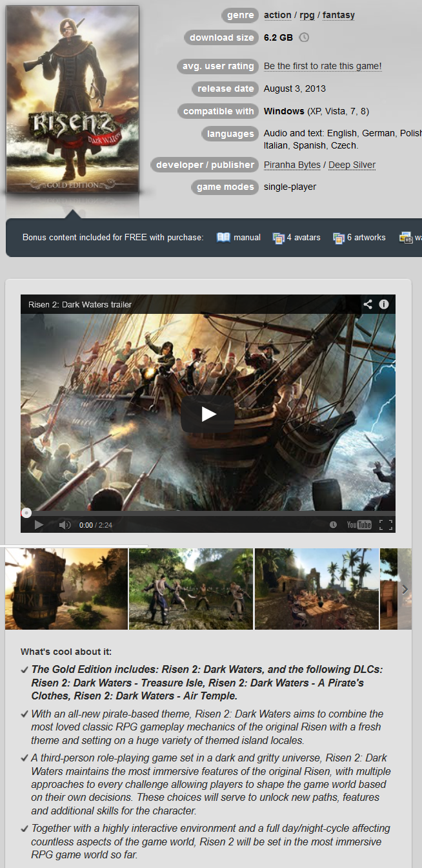Click 'Be the first to rate this game!'
422x868 pixels.
pyautogui.click(x=323, y=66)
